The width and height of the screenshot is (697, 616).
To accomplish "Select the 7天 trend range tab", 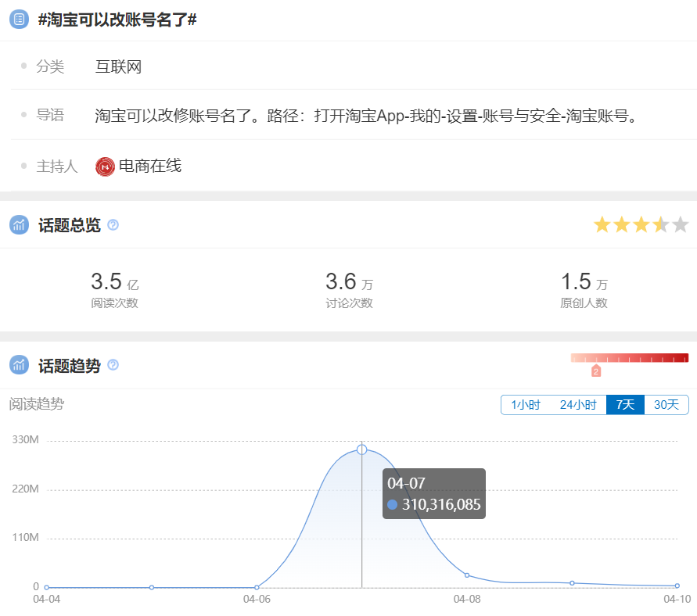I will point(625,405).
